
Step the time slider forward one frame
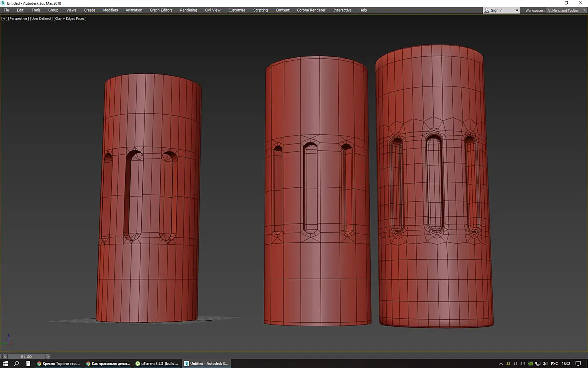click(x=48, y=356)
